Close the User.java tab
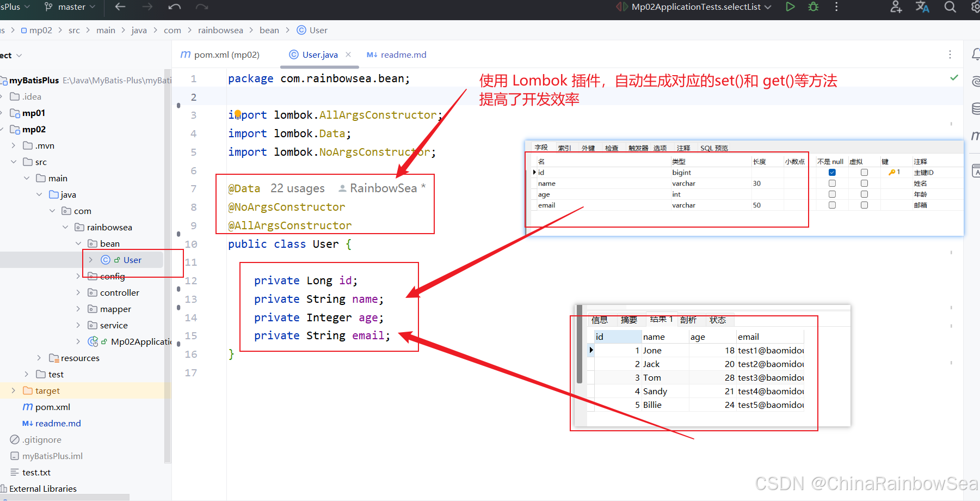Screen dimensions: 980x501 348,54
